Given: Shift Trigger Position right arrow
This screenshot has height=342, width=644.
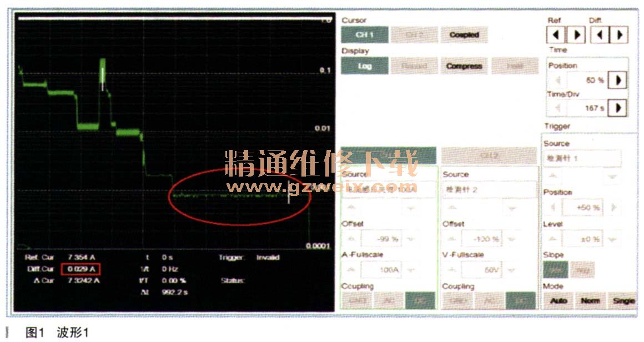Looking at the screenshot, I should click(x=614, y=207).
